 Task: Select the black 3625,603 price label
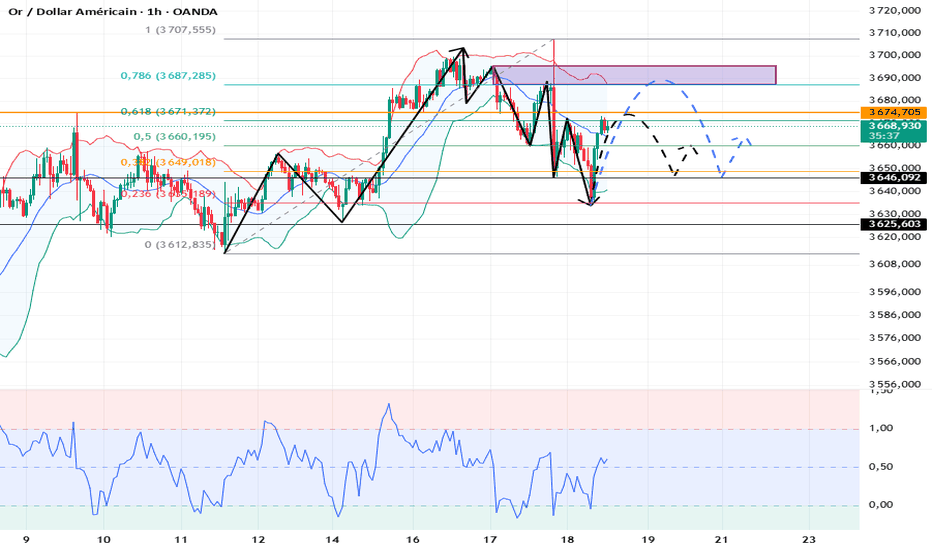pyautogui.click(x=893, y=224)
